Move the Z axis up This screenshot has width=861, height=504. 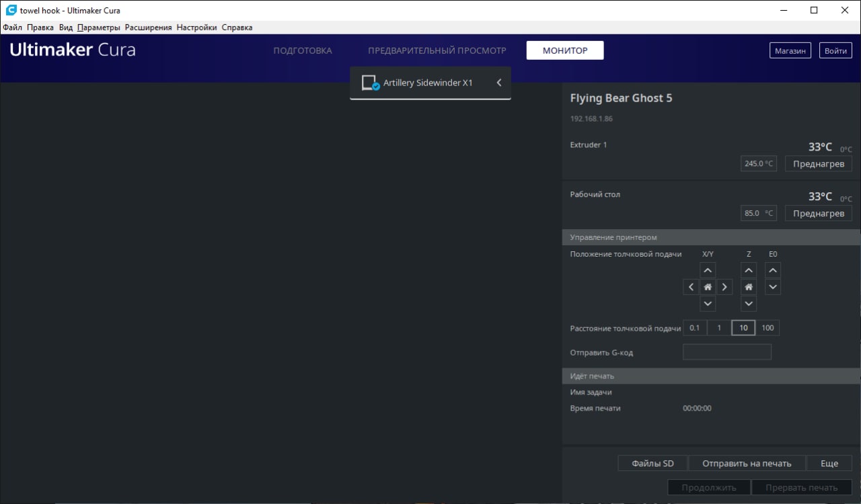pyautogui.click(x=749, y=270)
